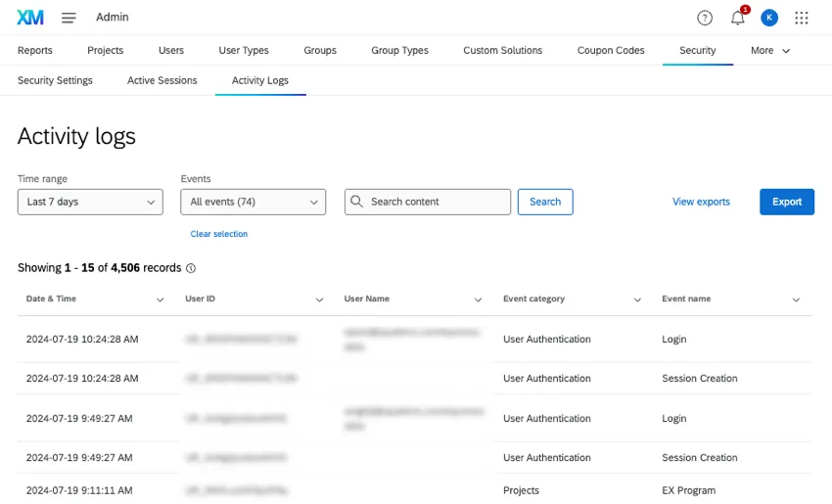
Task: Open the notifications bell
Action: (x=737, y=18)
